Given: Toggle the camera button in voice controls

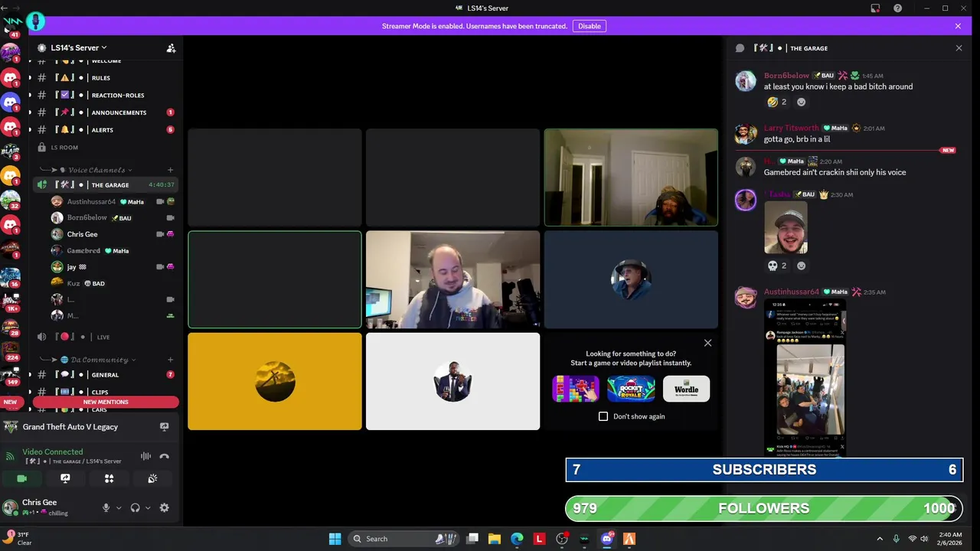Looking at the screenshot, I should pyautogui.click(x=21, y=478).
